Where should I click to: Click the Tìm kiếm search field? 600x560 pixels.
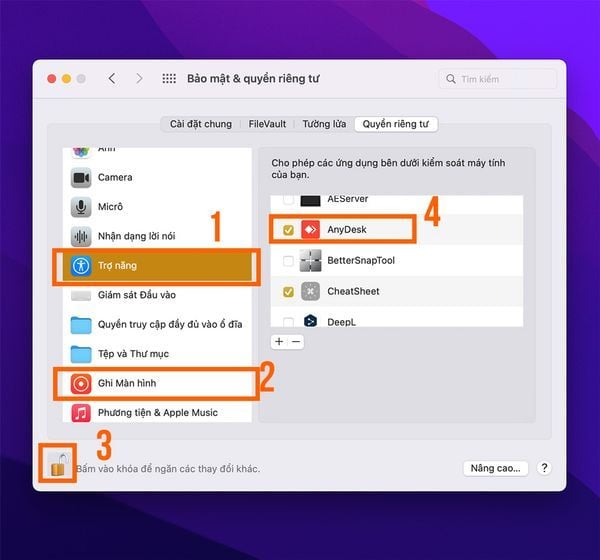pyautogui.click(x=497, y=79)
